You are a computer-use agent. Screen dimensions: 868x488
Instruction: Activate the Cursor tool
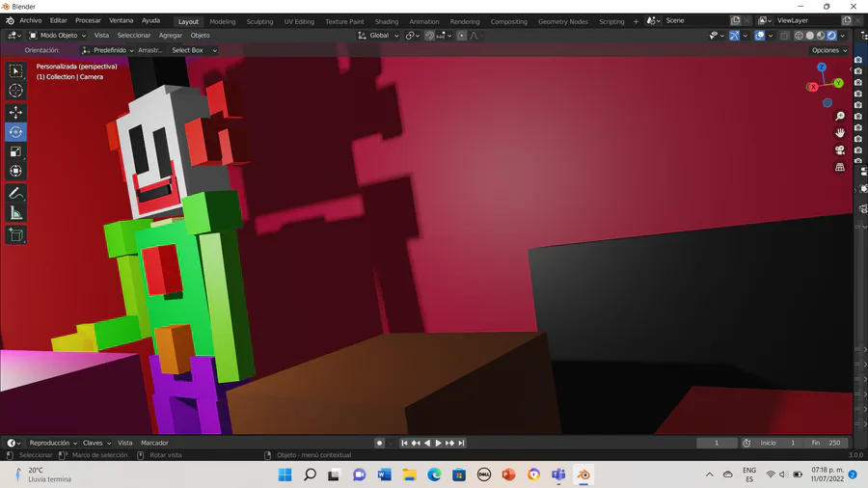(15, 91)
